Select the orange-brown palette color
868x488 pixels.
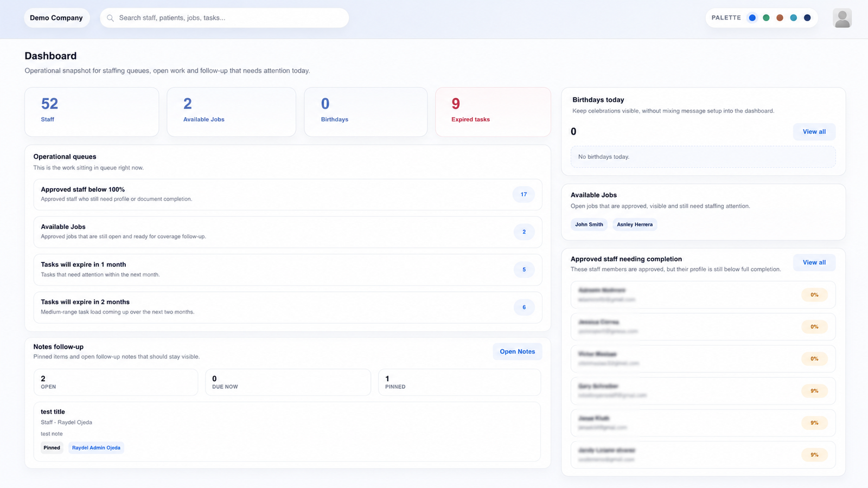[x=780, y=18]
